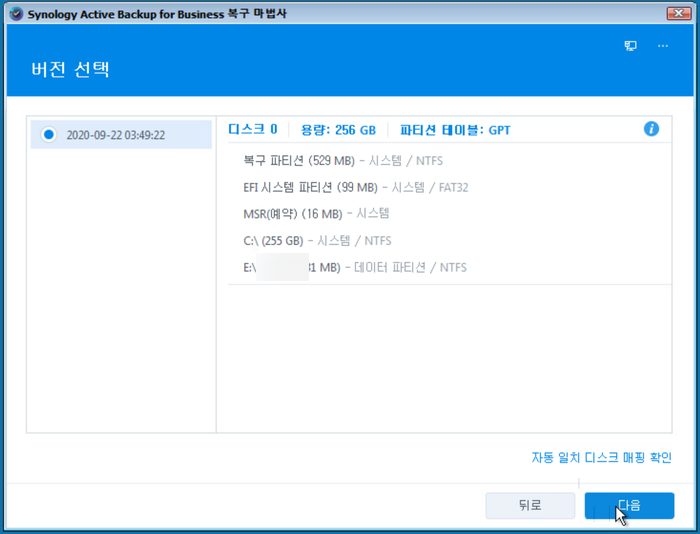Image resolution: width=700 pixels, height=534 pixels.
Task: Close the recovery wizard window
Action: (x=679, y=13)
